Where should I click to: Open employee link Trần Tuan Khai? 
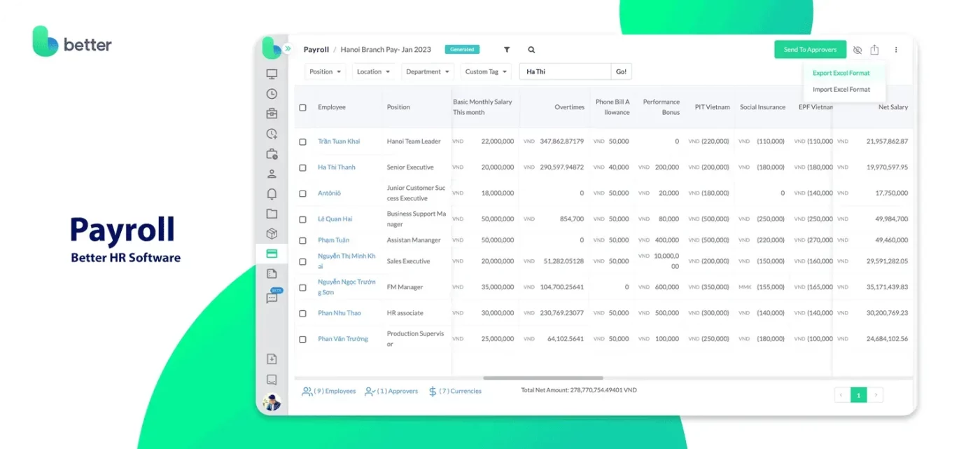click(339, 141)
